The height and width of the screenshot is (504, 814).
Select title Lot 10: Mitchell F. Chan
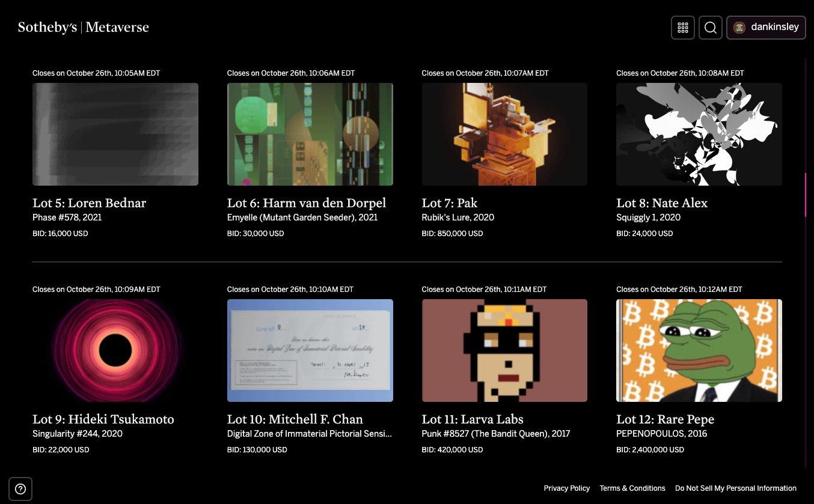point(295,419)
